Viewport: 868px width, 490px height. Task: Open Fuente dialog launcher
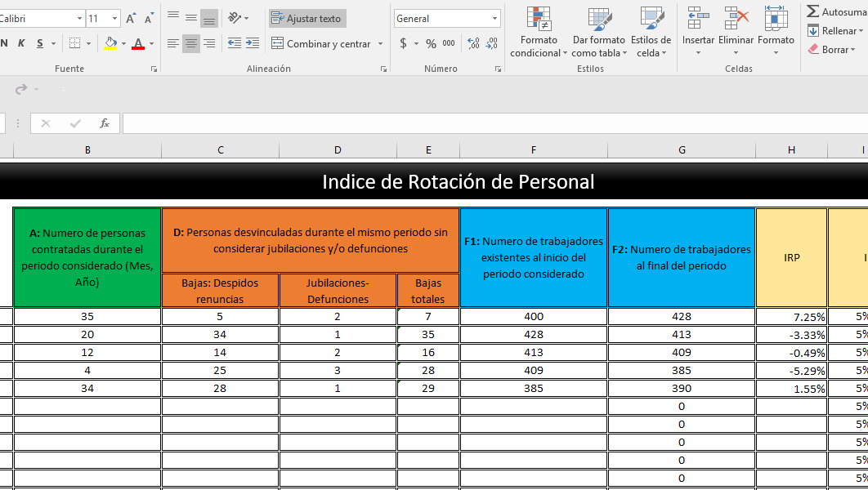(x=154, y=69)
